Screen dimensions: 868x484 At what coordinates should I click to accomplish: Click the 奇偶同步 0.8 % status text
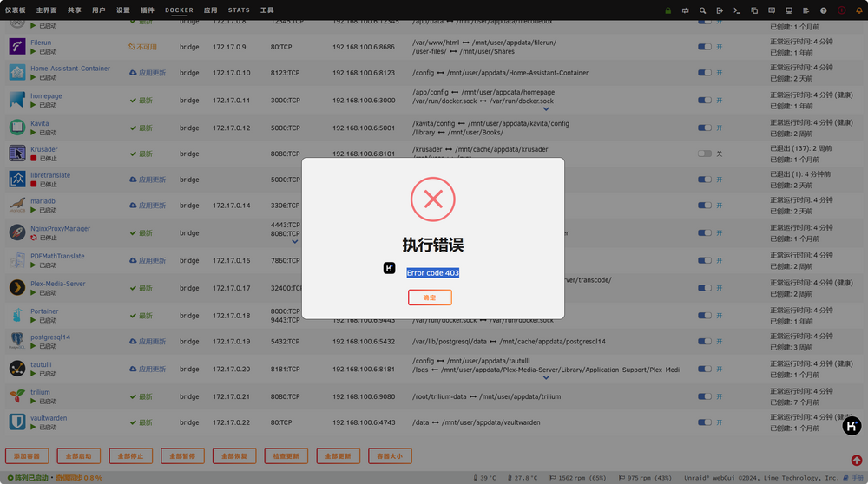point(79,478)
